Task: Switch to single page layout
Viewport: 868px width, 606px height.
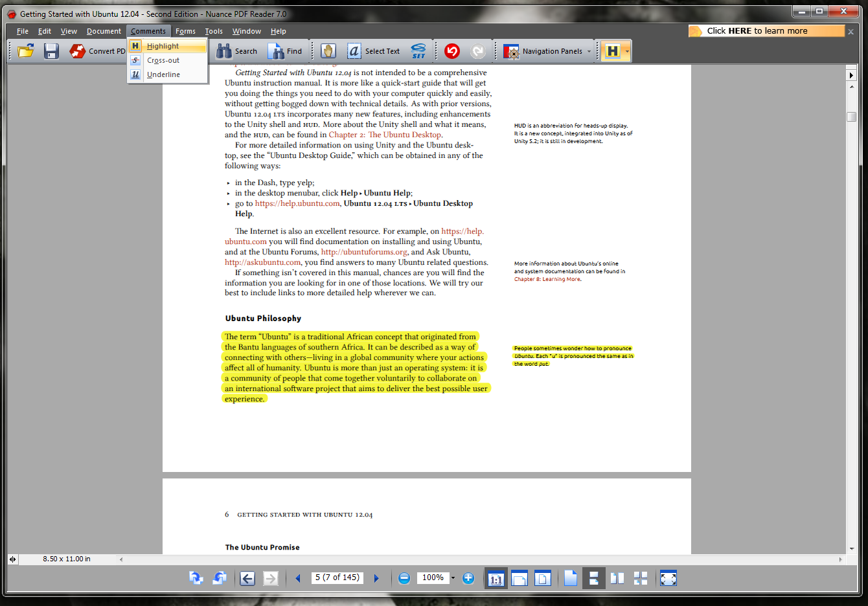Action: coord(571,578)
